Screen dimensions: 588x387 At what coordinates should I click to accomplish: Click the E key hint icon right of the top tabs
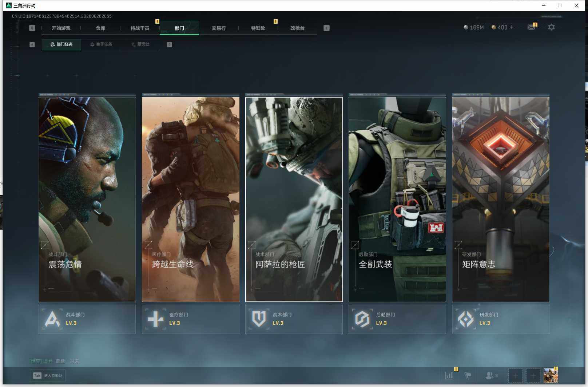click(x=326, y=28)
